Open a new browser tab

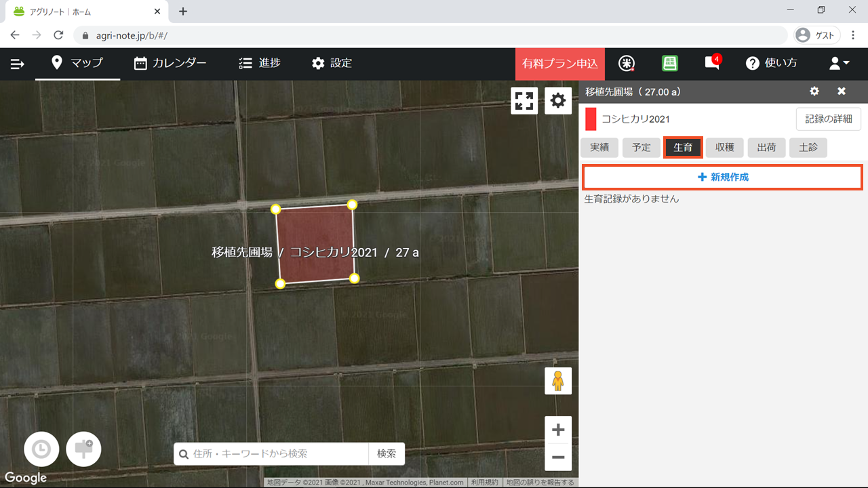pos(183,12)
